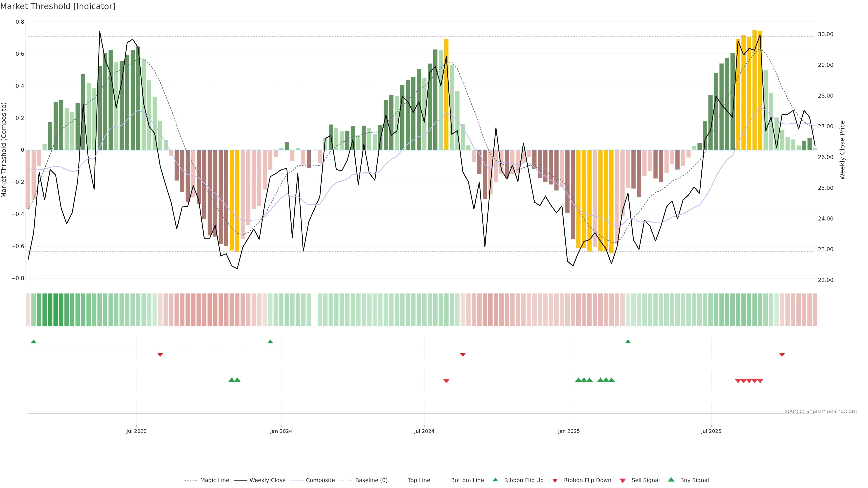Click the Market Threshold [Indicator] title

pyautogui.click(x=58, y=6)
